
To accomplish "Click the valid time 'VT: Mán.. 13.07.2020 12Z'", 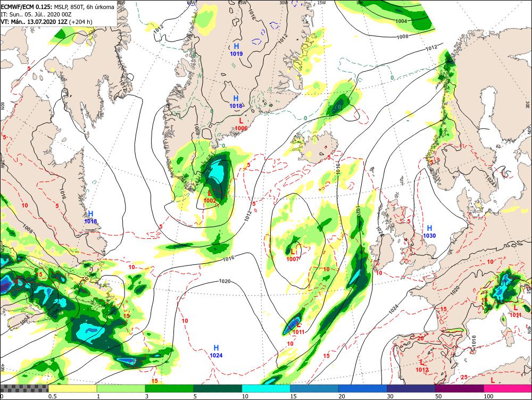I will point(34,22).
